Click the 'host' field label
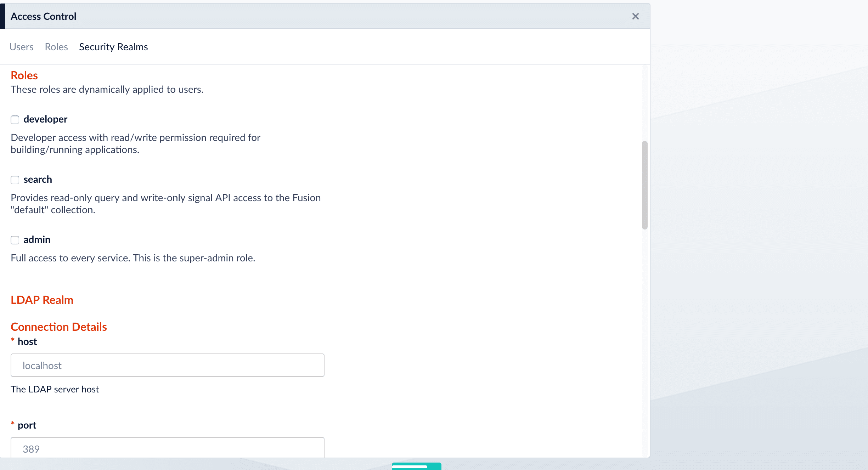This screenshot has height=470, width=868. [27, 342]
